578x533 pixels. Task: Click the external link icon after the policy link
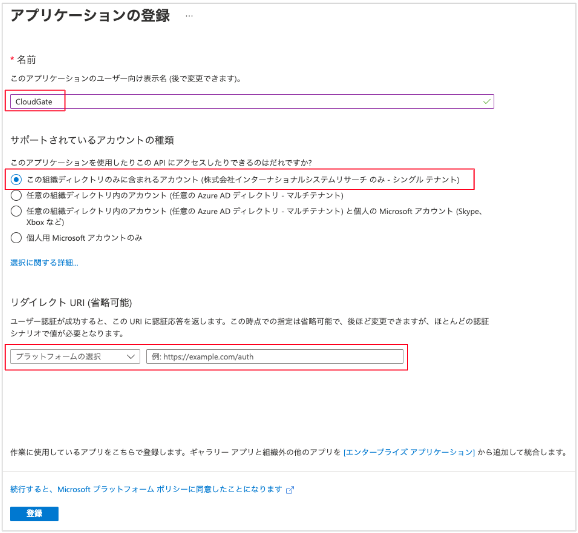(x=290, y=490)
